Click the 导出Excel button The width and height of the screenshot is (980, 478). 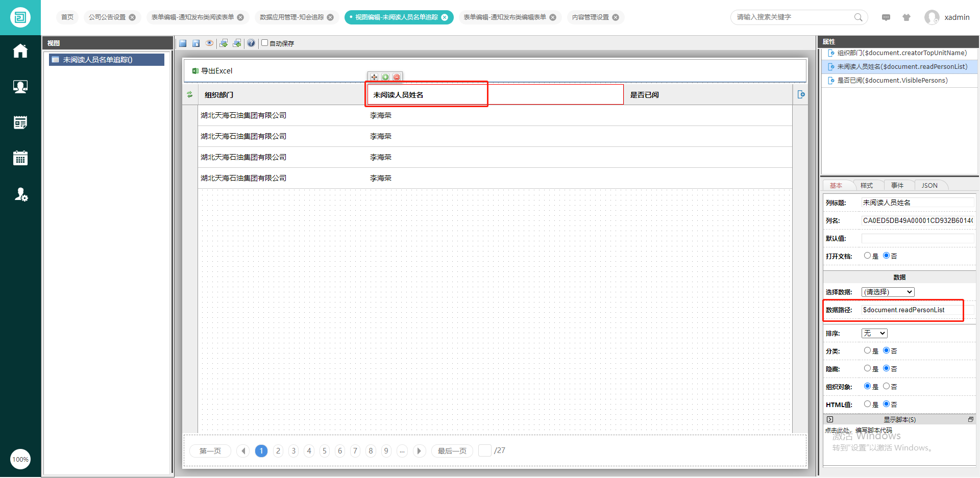(212, 71)
